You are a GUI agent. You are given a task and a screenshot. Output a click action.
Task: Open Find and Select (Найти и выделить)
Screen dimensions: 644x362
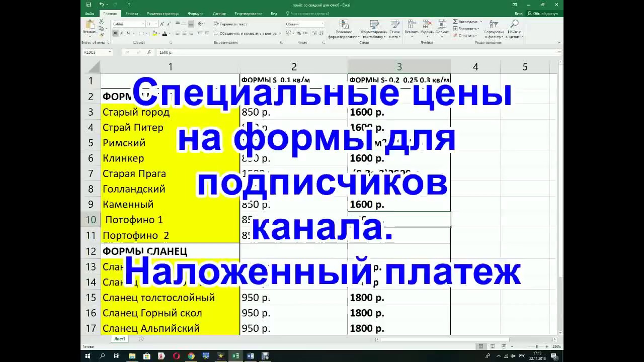[x=515, y=29]
